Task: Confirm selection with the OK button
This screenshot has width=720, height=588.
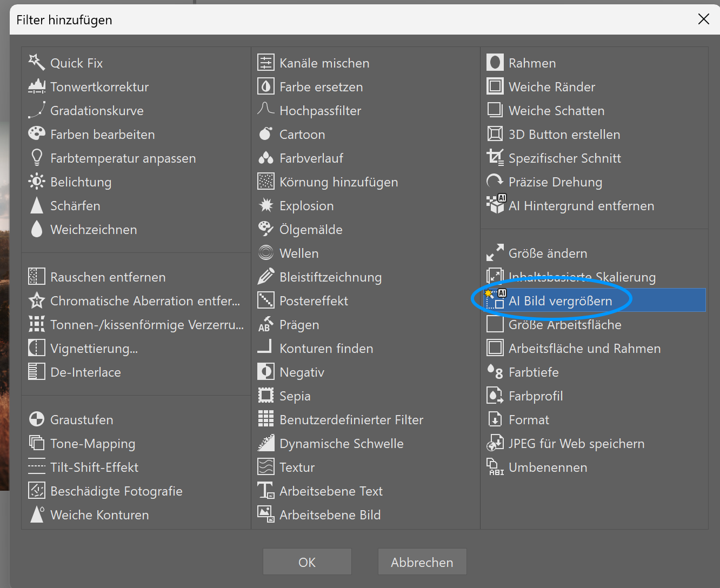Action: [307, 562]
